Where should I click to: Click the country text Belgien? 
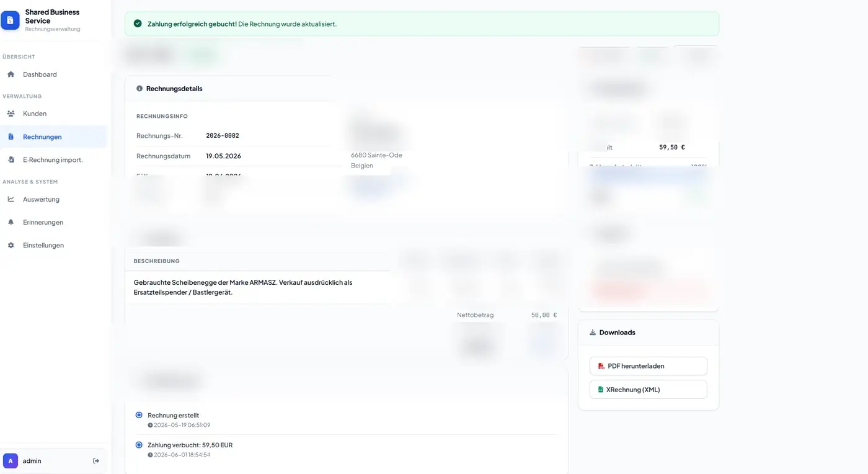pyautogui.click(x=362, y=166)
